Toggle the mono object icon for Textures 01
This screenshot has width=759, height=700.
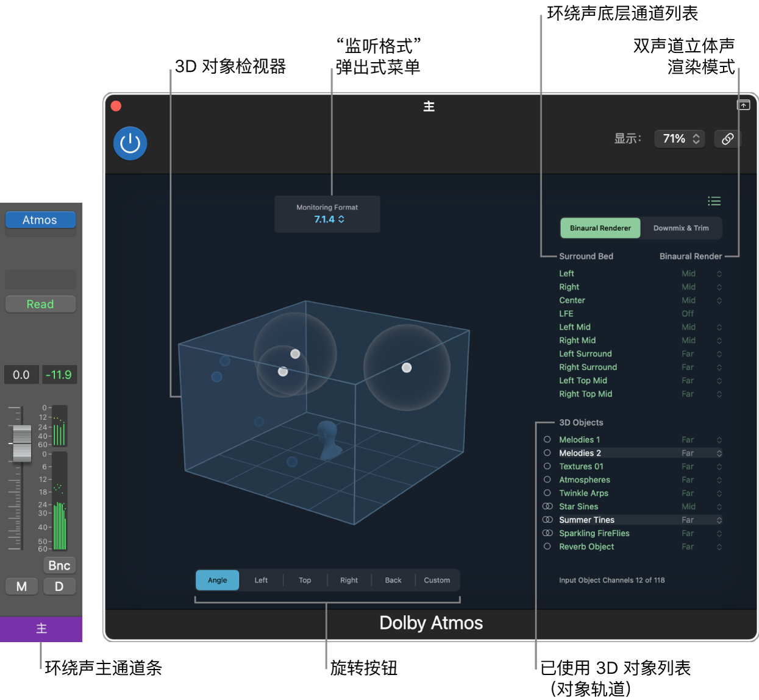point(547,466)
